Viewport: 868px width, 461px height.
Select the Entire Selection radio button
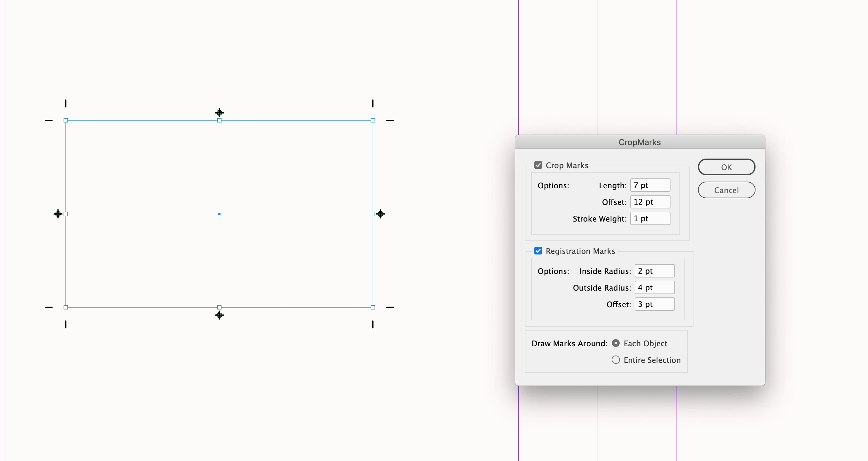616,360
